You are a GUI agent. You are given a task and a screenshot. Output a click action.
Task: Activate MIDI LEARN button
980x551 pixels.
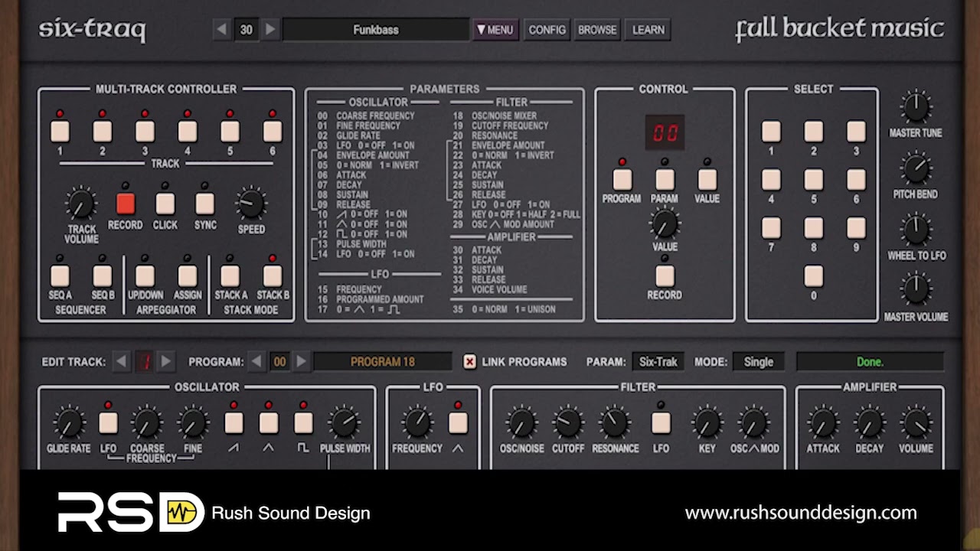pos(648,30)
